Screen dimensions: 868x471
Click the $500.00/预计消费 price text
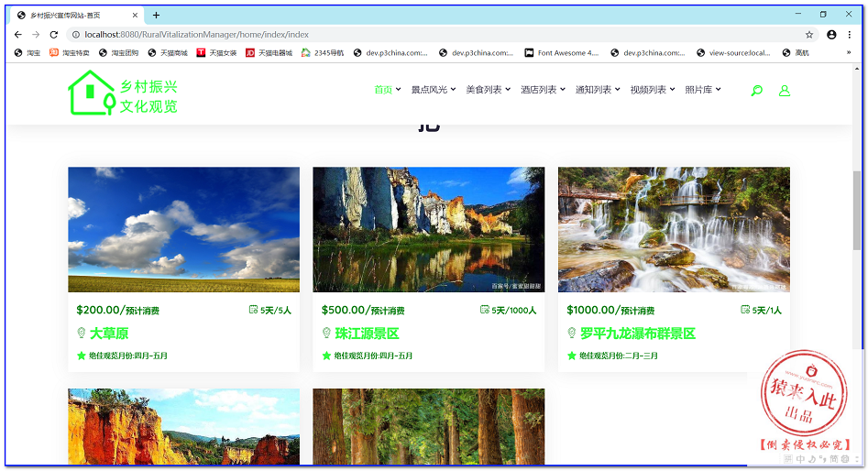pyautogui.click(x=363, y=310)
